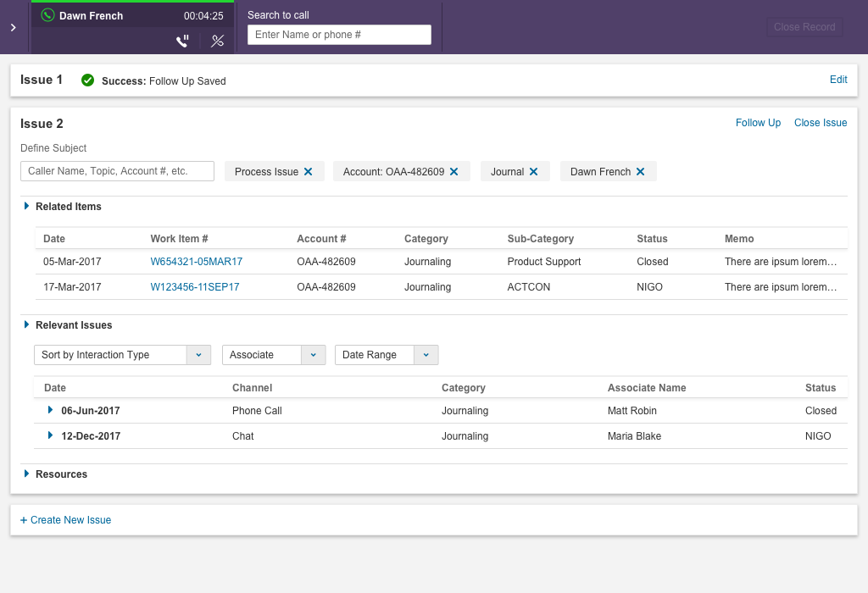Focus the Define Subject input field
The image size is (868, 593).
point(117,171)
